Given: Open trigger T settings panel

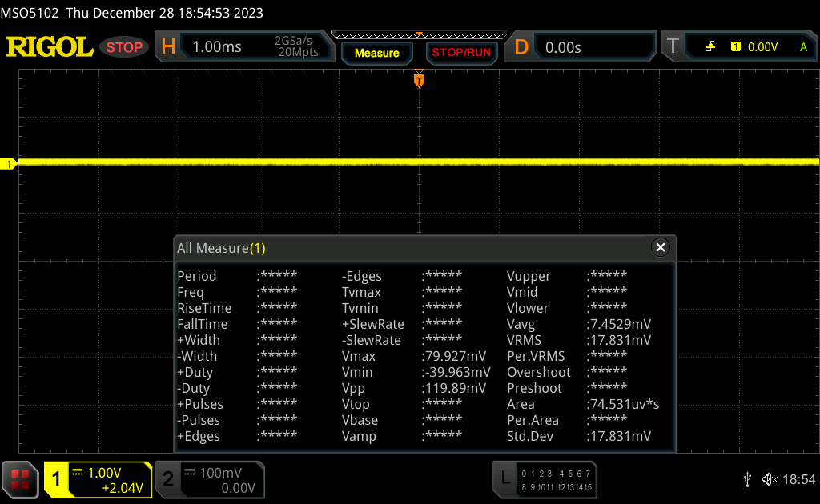Looking at the screenshot, I should coord(739,46).
